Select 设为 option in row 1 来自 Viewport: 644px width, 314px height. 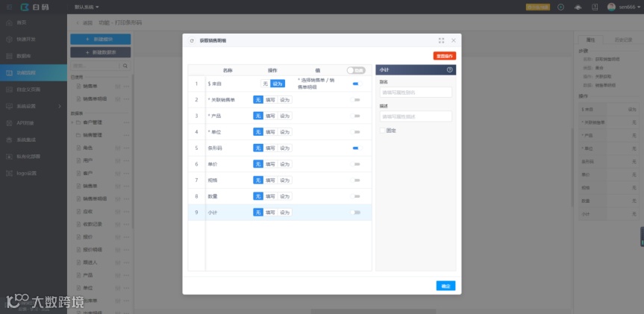coord(278,84)
